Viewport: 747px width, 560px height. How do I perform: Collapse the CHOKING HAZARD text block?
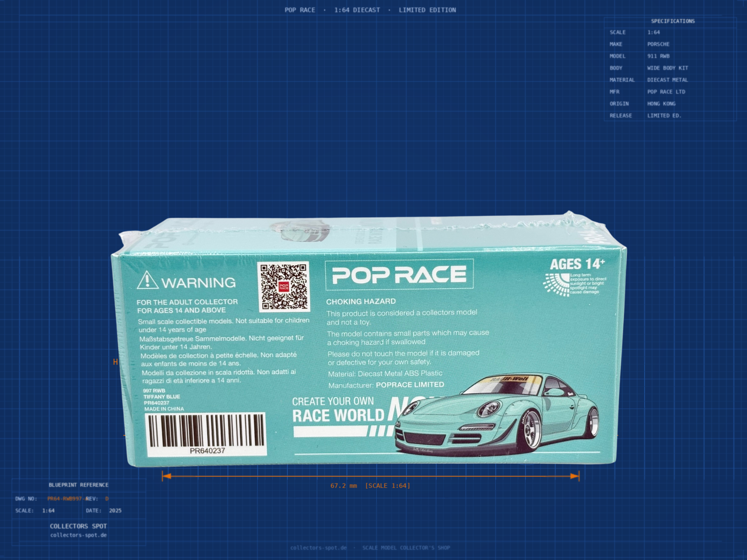tap(361, 302)
